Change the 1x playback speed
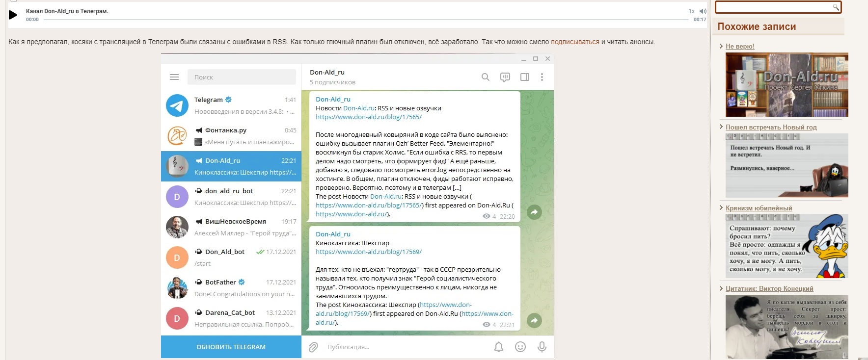 (x=691, y=11)
